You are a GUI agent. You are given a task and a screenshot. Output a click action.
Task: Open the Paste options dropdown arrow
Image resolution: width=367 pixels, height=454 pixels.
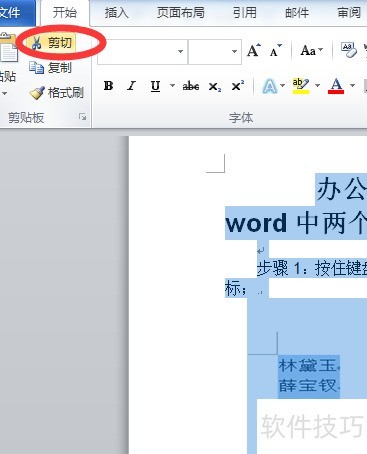click(5, 93)
